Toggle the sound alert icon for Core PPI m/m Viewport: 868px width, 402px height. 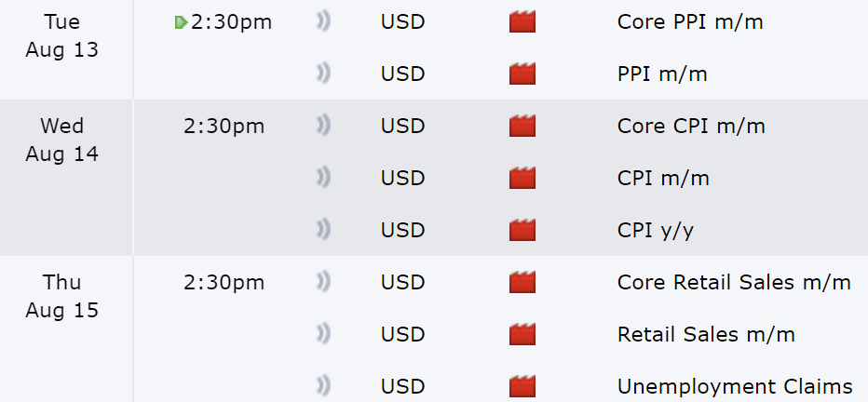click(x=324, y=22)
